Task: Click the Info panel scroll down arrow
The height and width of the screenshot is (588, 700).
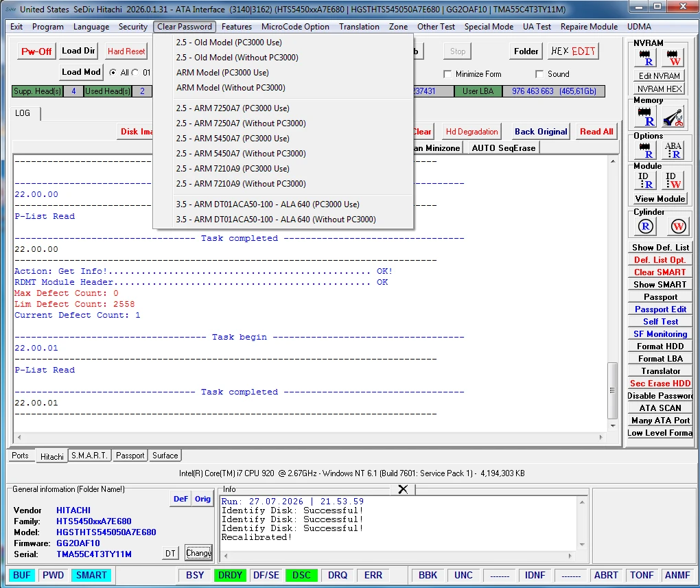Action: click(582, 544)
